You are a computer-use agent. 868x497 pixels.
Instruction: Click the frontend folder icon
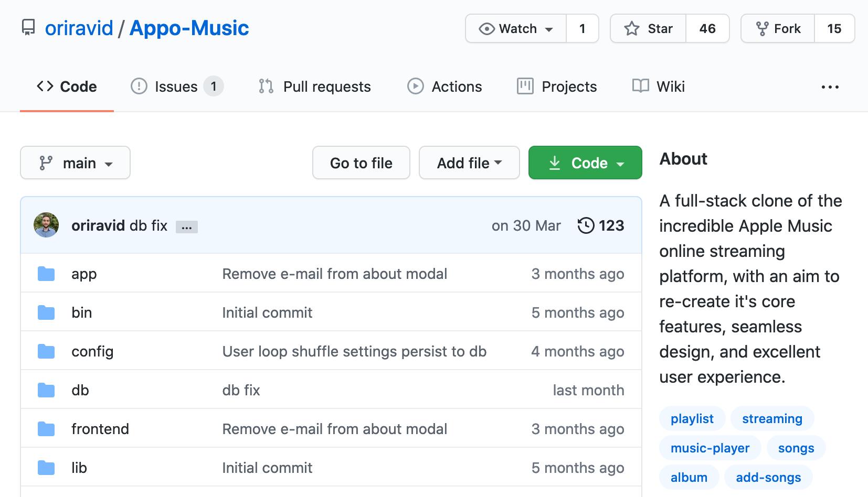46,429
